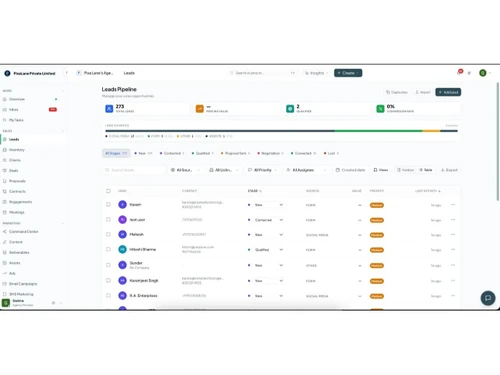Open stage dropdown for Sundar

(x=269, y=265)
